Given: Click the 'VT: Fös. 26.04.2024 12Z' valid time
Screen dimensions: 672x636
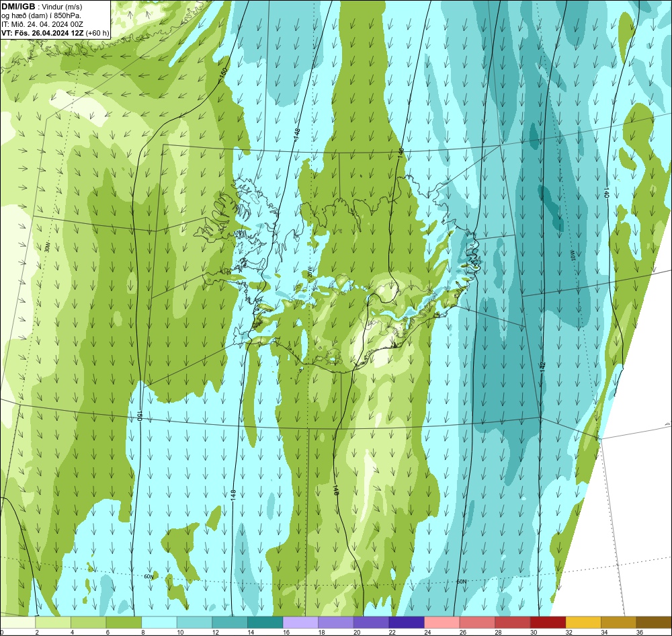Looking at the screenshot, I should coord(42,33).
